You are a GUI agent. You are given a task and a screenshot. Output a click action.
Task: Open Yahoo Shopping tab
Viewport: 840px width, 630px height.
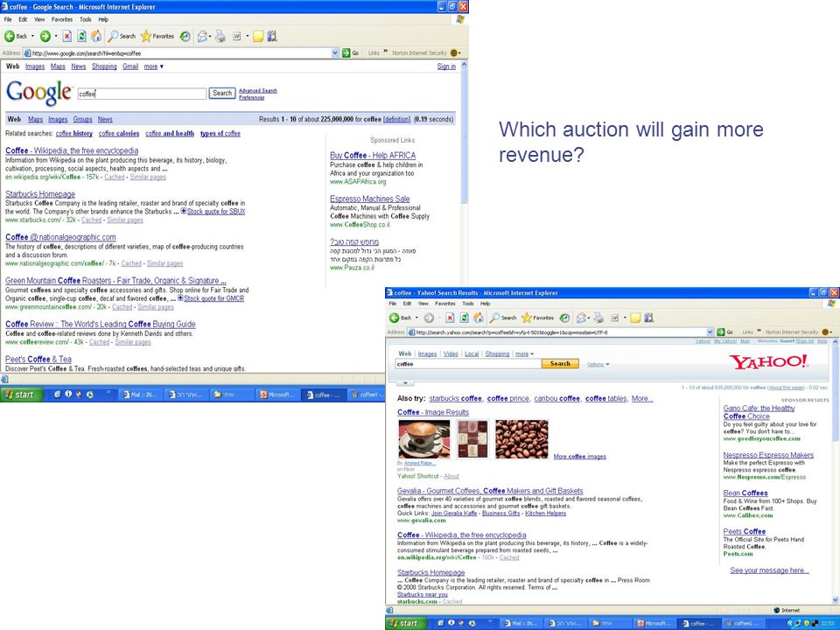497,353
